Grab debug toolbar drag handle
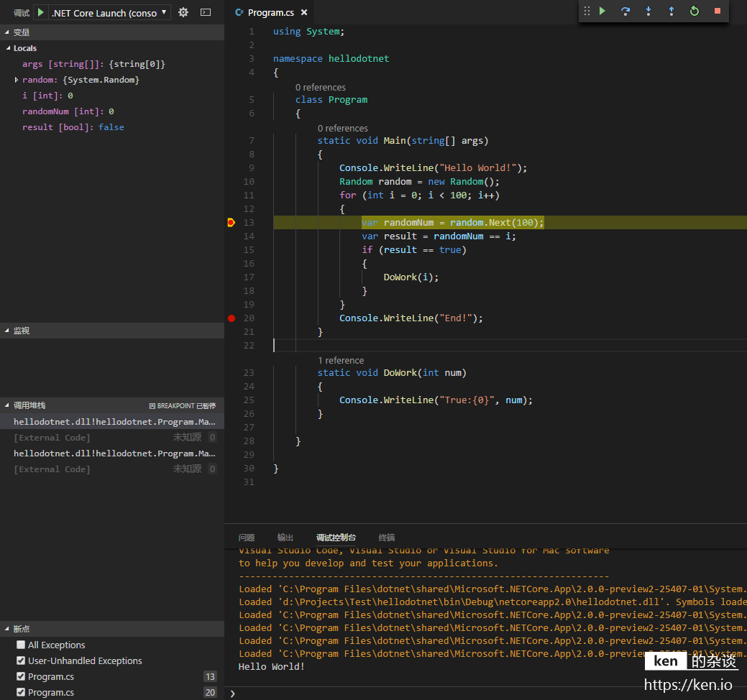The image size is (747, 700). click(x=587, y=11)
